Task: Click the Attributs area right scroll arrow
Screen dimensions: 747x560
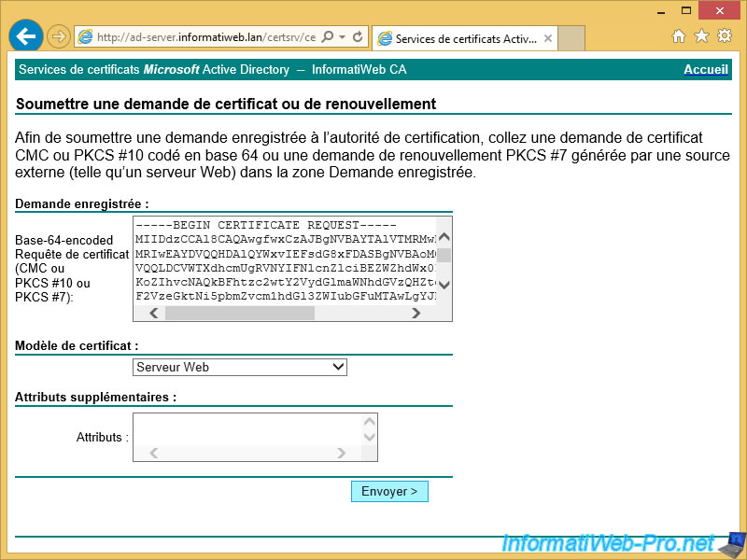Action: (341, 453)
